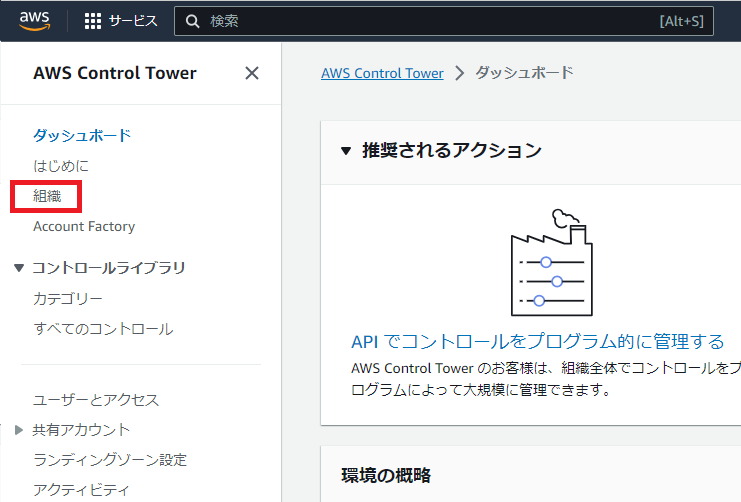Open ランディングゾーン設定 page
Viewport: 741px width, 502px height.
110,460
